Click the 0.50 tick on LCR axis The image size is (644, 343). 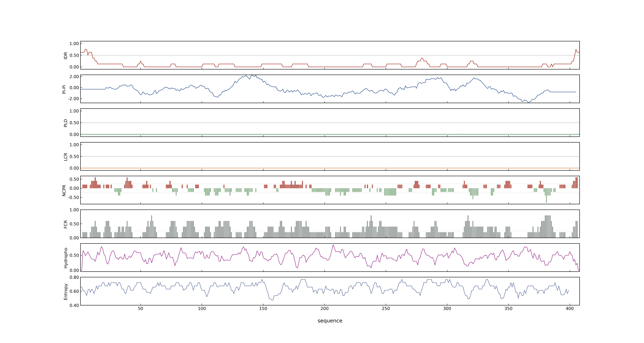coord(74,157)
